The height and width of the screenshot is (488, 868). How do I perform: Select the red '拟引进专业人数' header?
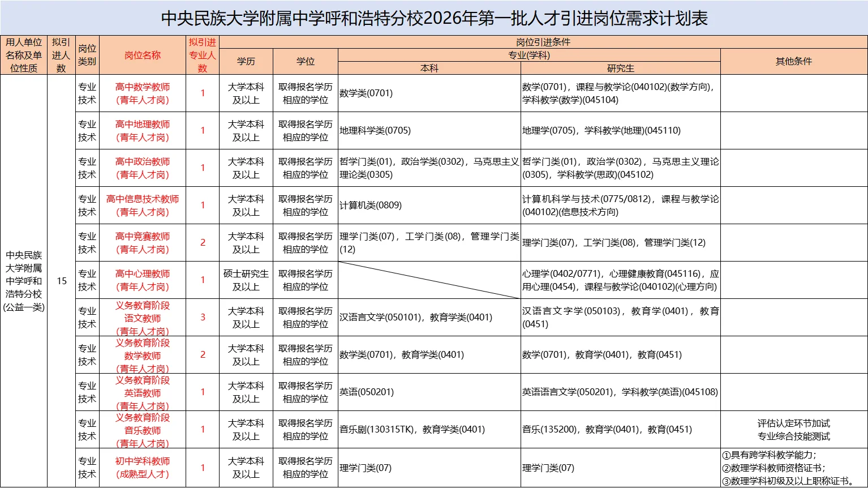click(203, 55)
